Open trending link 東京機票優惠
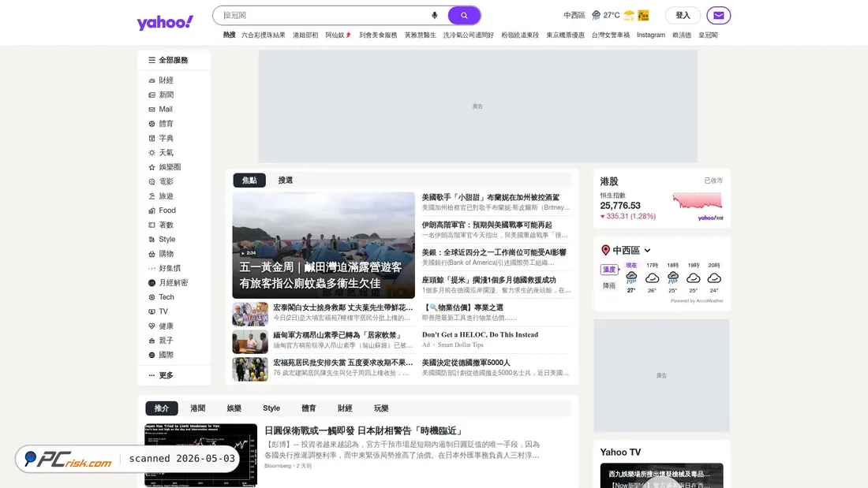The height and width of the screenshot is (488, 868). coord(565,35)
